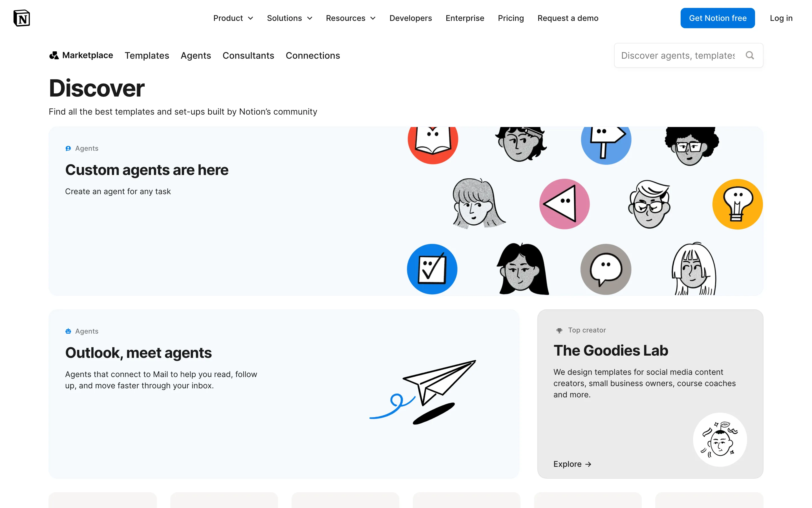This screenshot has width=812, height=508.
Task: Open the Marketplace home link
Action: tap(81, 55)
